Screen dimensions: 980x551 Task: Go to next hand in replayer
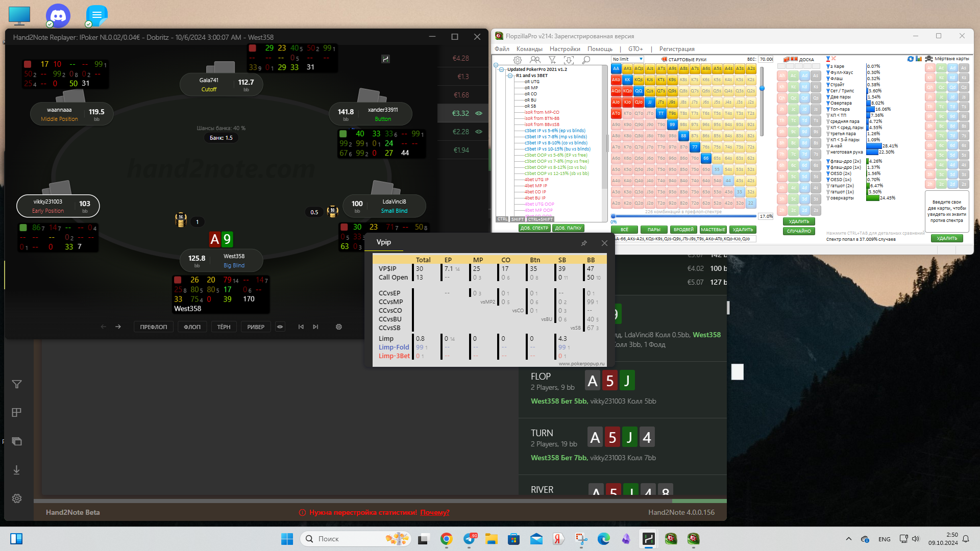(x=315, y=327)
